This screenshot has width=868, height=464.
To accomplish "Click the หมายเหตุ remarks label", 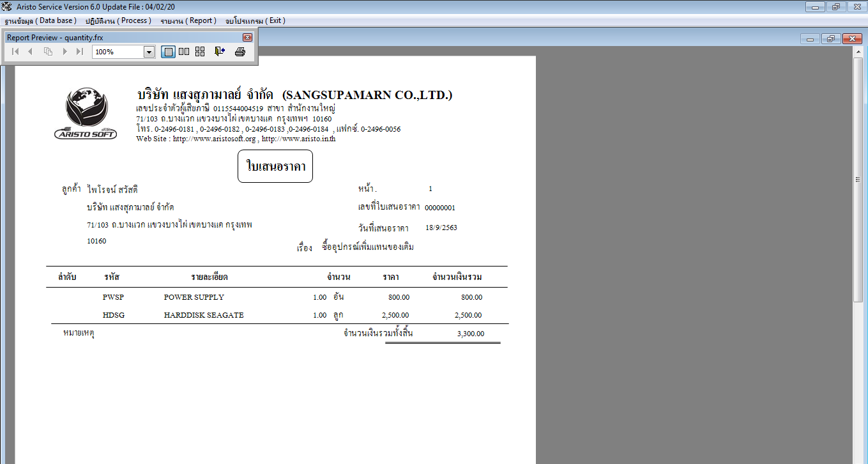I will tap(79, 334).
